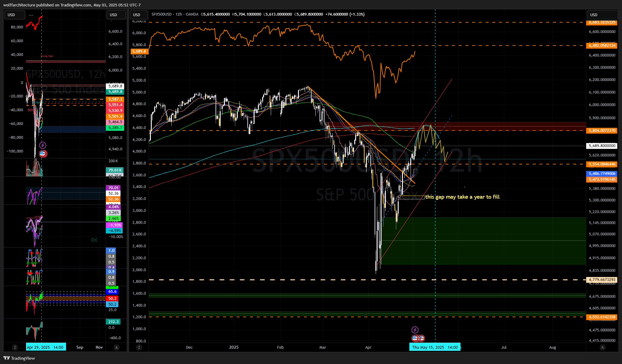Click the 2.66% green indicator label
This screenshot has width=622, height=364.
[113, 219]
